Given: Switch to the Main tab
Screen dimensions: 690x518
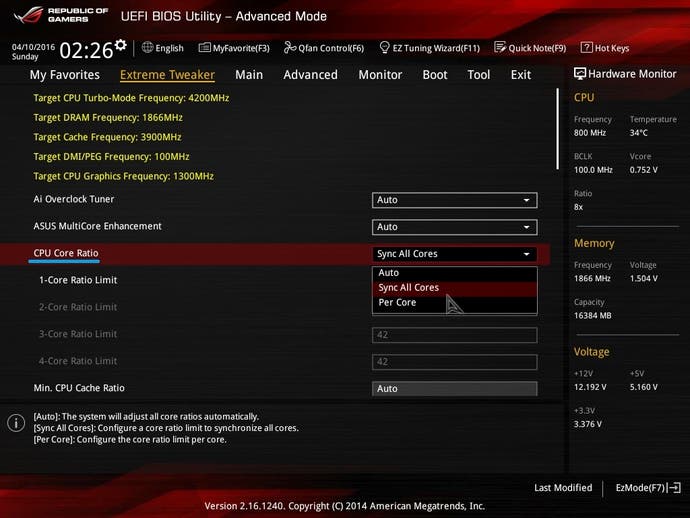Looking at the screenshot, I should [249, 75].
